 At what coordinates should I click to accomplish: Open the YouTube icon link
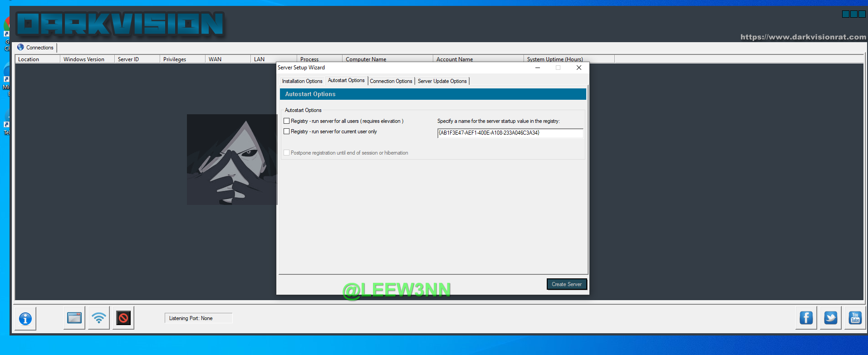(855, 318)
